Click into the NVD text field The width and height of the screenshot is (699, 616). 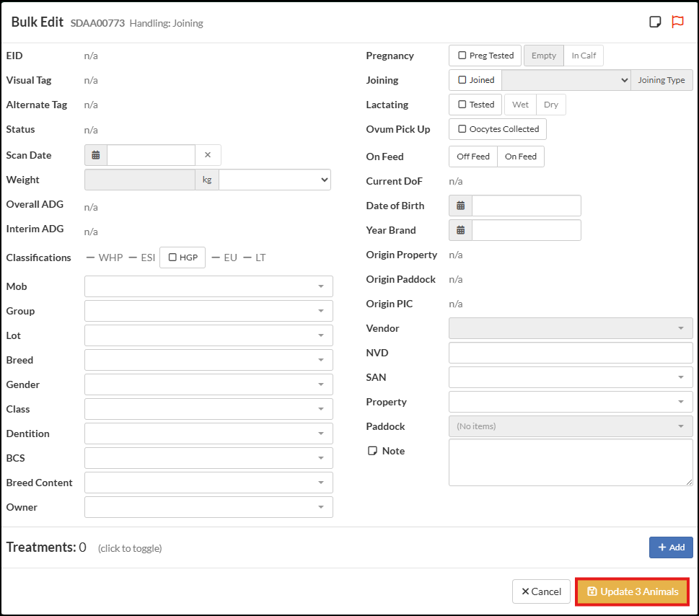click(570, 353)
